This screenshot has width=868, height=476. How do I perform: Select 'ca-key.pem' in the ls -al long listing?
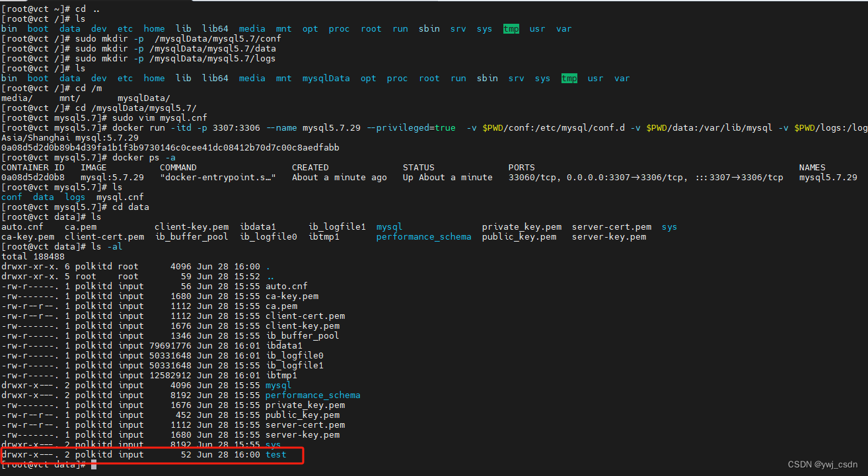point(292,296)
